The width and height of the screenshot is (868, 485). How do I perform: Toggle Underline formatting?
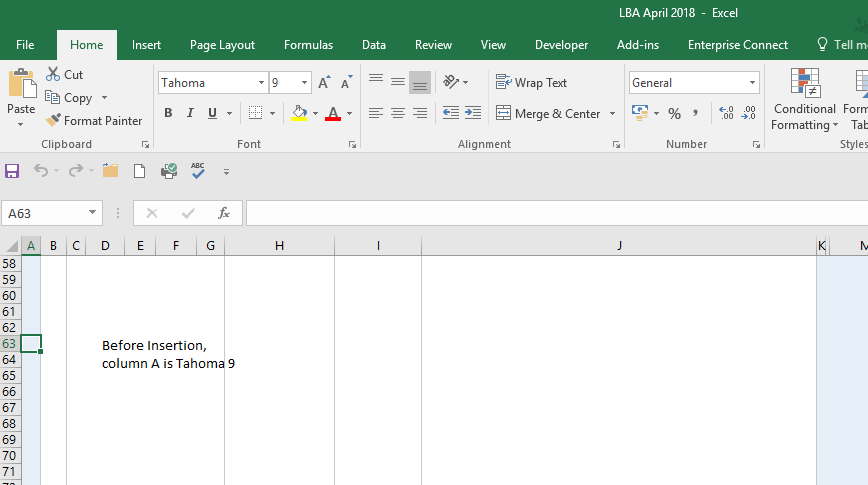pos(212,113)
